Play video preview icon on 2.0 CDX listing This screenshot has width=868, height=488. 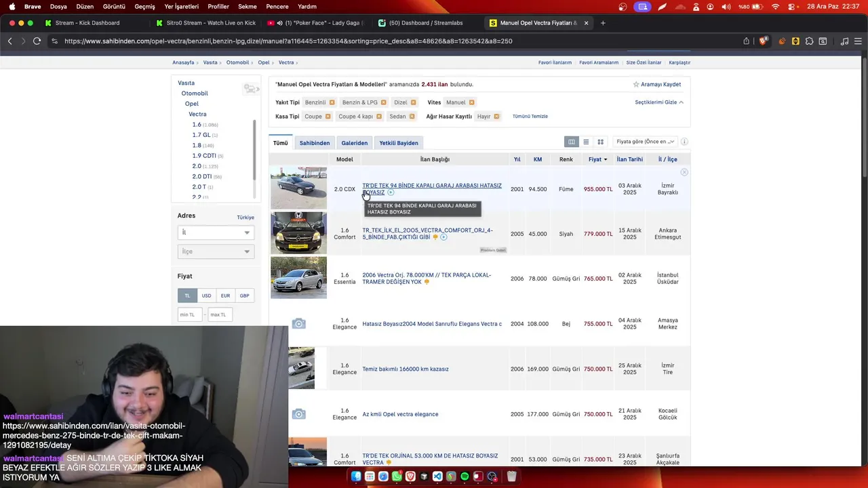point(391,192)
